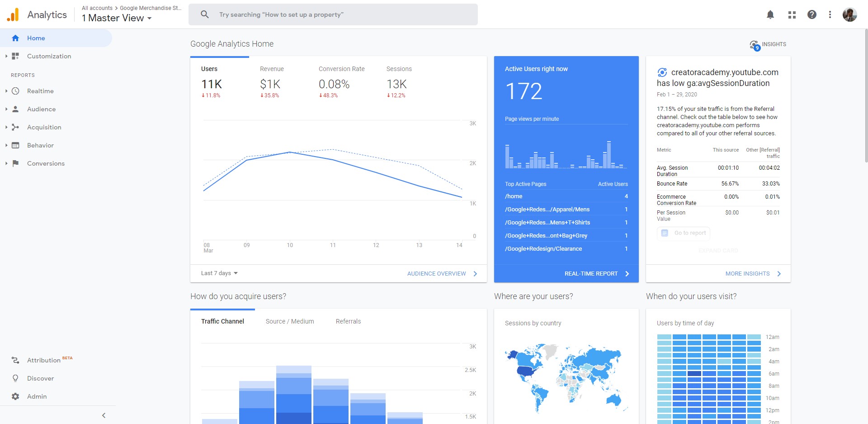This screenshot has height=424, width=868.
Task: Open the notifications bell
Action: coord(770,14)
